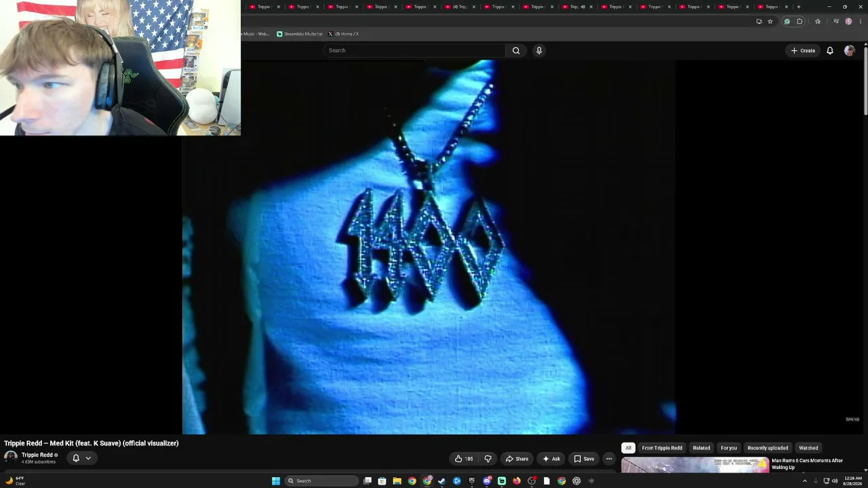Click the Med Kit video title text

coord(92,443)
